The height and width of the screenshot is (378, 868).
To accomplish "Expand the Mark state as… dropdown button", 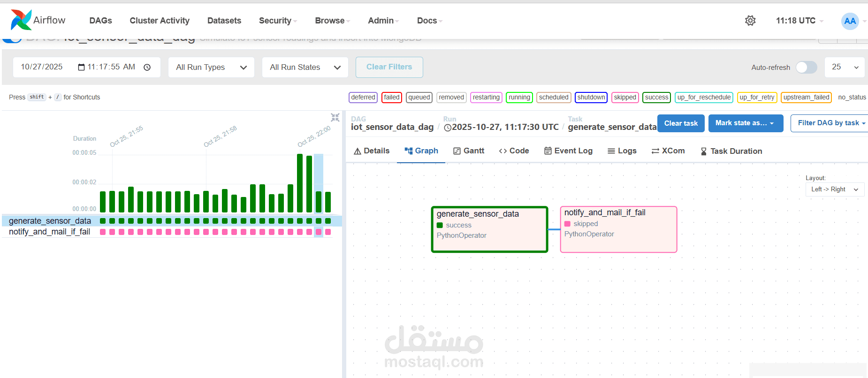I will 746,123.
